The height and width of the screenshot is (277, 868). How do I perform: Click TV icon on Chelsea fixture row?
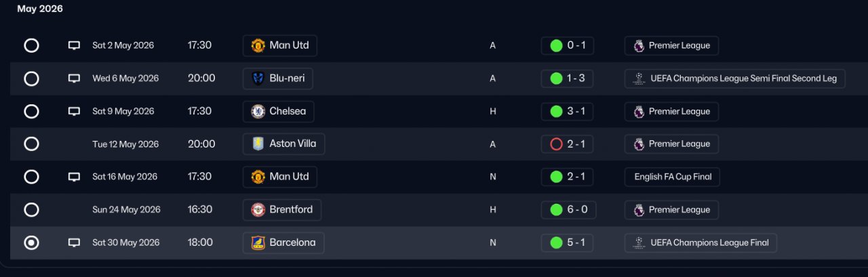click(74, 111)
